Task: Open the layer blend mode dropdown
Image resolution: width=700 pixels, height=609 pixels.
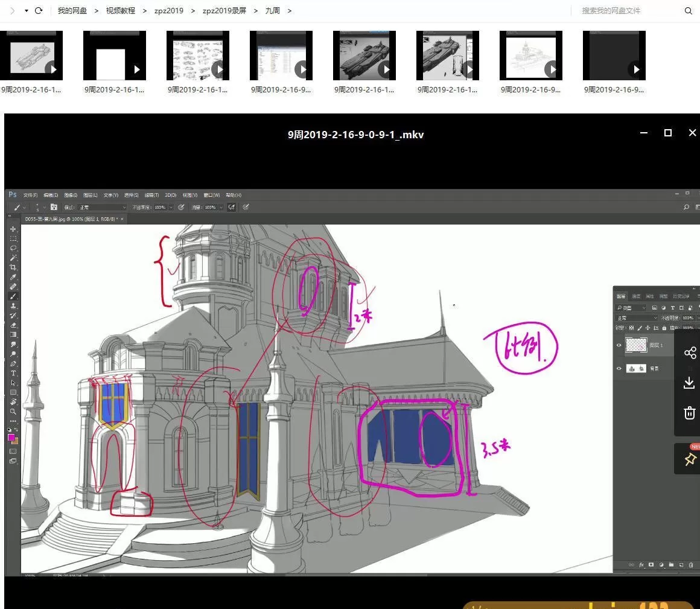Action: (637, 318)
